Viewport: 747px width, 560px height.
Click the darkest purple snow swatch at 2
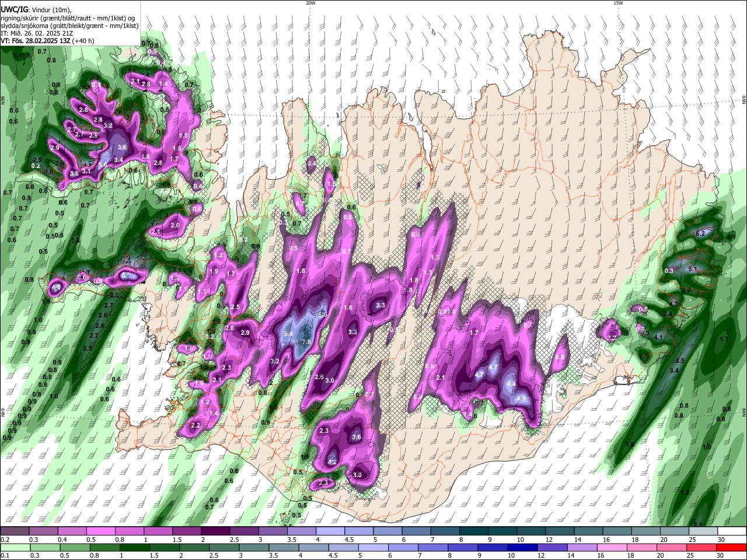[x=215, y=531]
